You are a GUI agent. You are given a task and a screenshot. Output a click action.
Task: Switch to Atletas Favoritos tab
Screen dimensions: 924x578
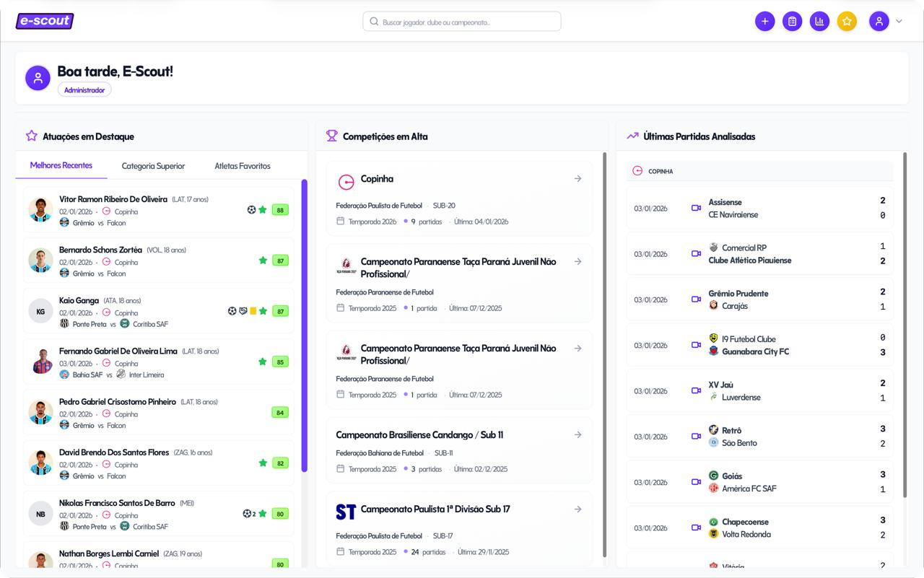[x=243, y=166]
